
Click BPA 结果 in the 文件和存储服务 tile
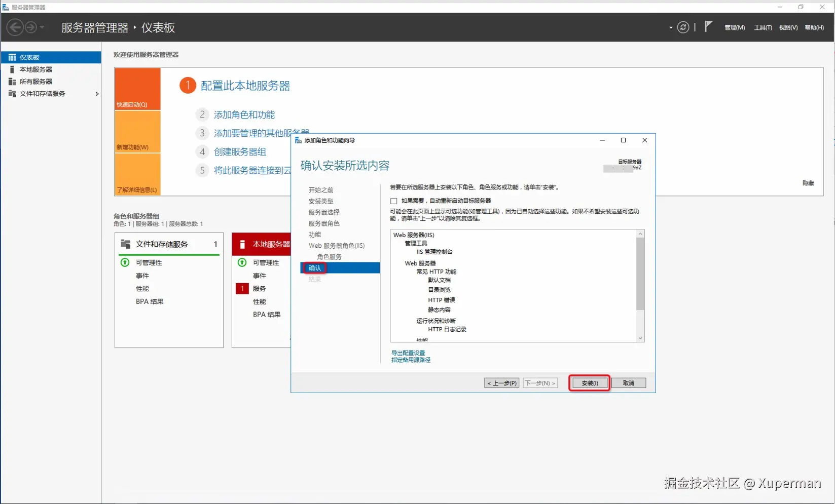150,301
